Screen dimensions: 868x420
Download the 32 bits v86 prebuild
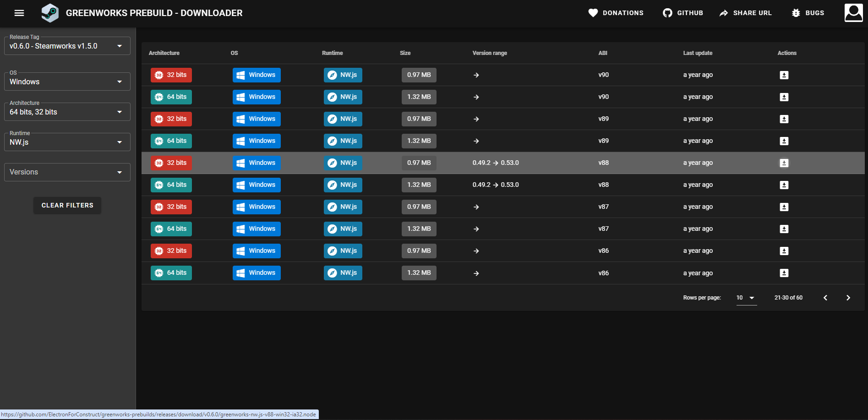tap(784, 251)
